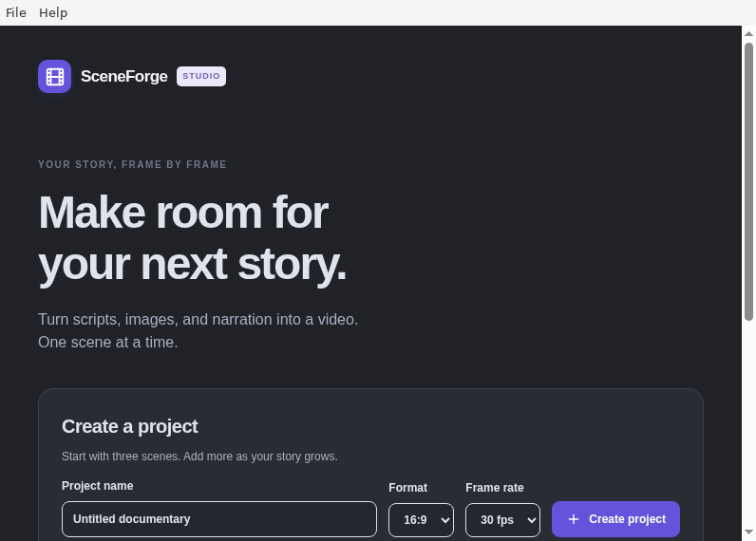Click the SceneForge film-strip logo icon
The width and height of the screenshot is (756, 541).
tap(54, 76)
